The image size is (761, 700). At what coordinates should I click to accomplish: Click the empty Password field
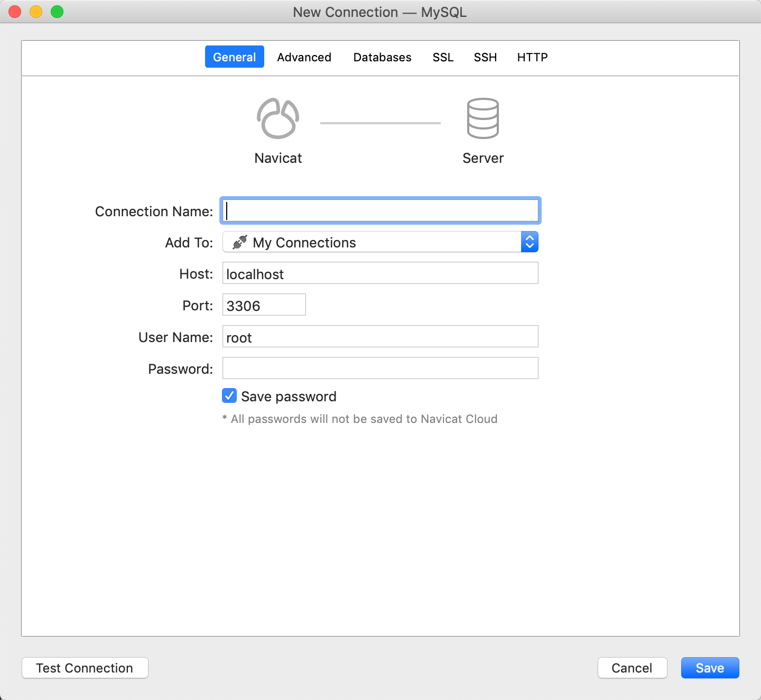click(x=380, y=369)
